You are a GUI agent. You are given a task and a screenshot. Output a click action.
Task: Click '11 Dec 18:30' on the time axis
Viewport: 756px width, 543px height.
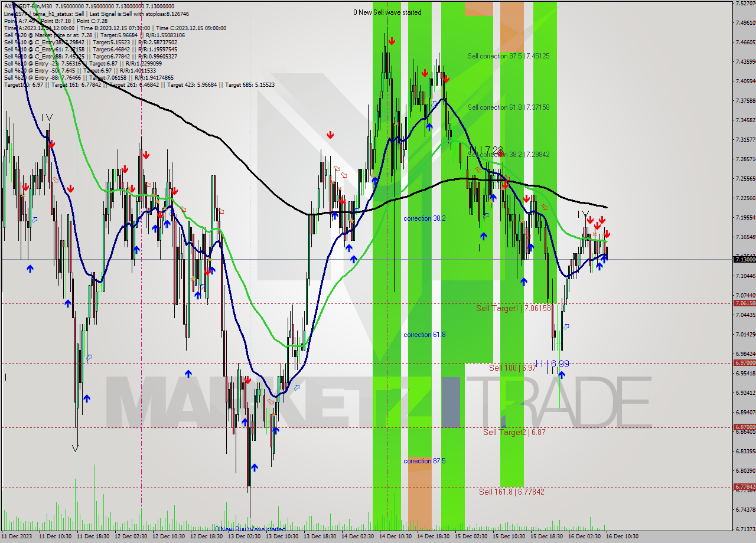[93, 537]
